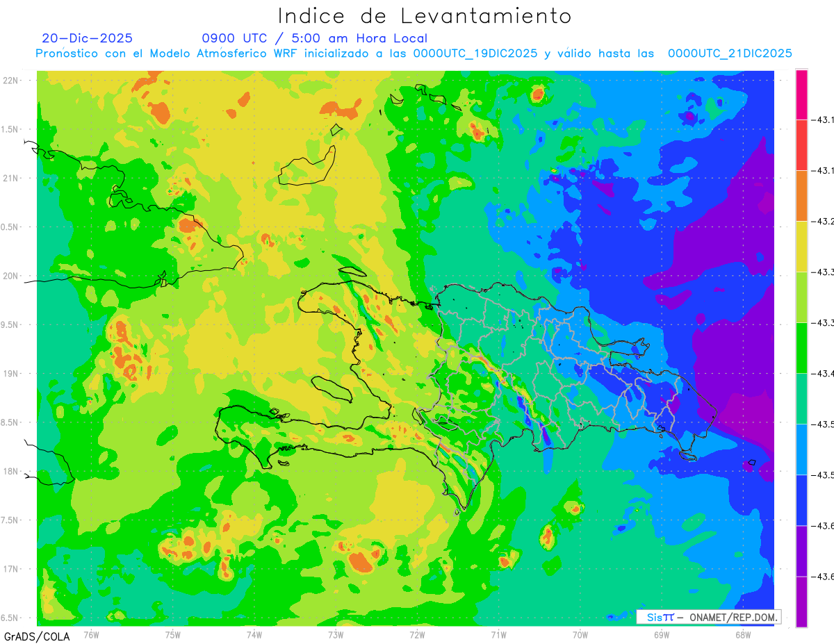Pick the light blue swatch on the color scale
This screenshot has width=834, height=644.
pyautogui.click(x=801, y=449)
